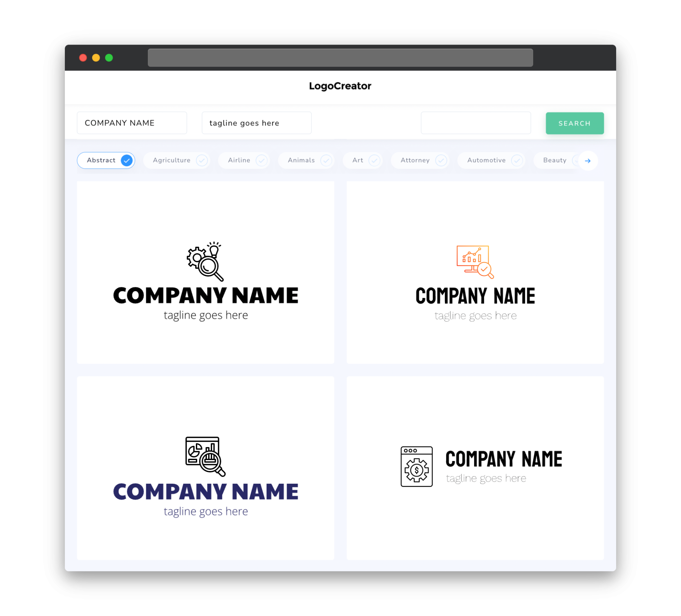Select the Animals tab filter
The height and width of the screenshot is (616, 681).
pos(307,160)
